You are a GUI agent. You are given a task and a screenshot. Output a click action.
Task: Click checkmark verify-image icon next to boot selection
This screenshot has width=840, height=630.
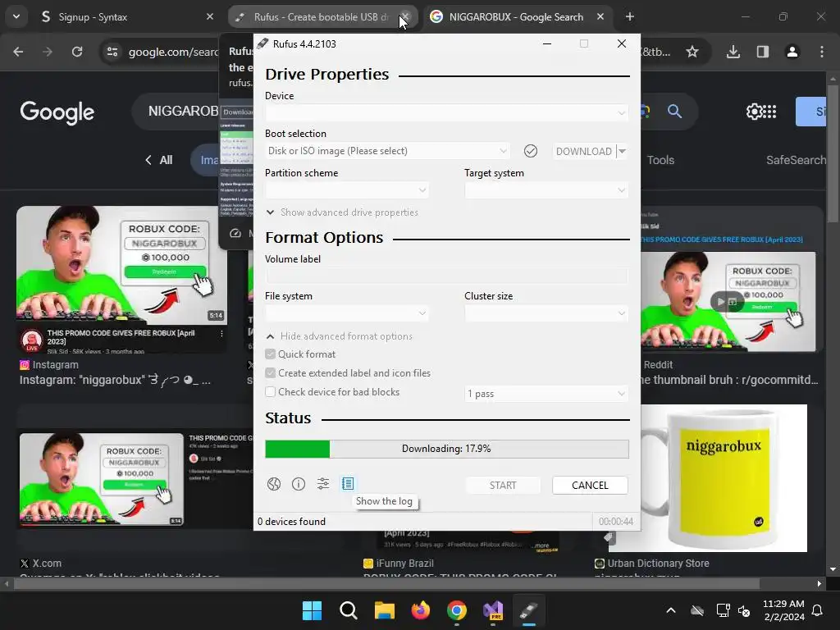531,151
